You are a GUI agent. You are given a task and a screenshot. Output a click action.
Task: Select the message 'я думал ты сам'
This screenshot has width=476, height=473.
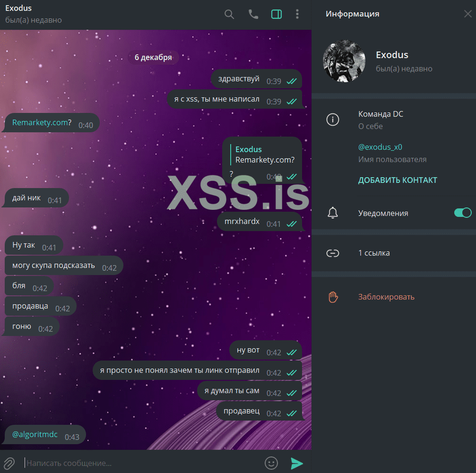[x=250, y=391]
